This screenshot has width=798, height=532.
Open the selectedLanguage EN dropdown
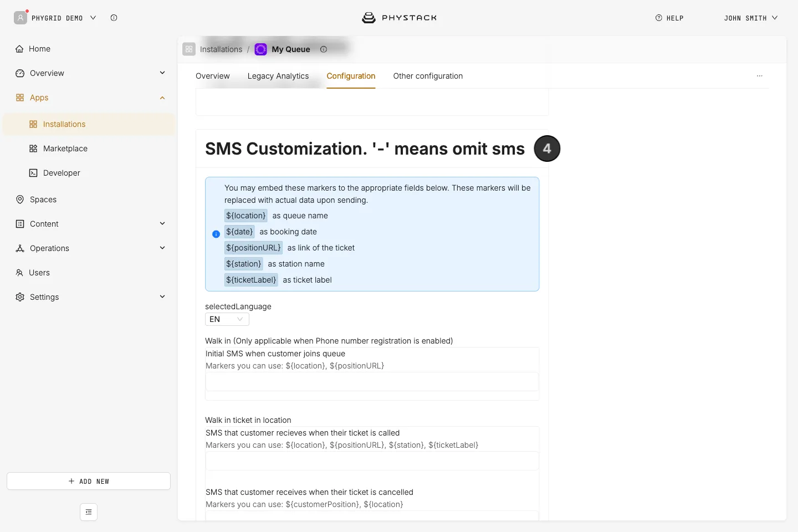click(x=227, y=319)
